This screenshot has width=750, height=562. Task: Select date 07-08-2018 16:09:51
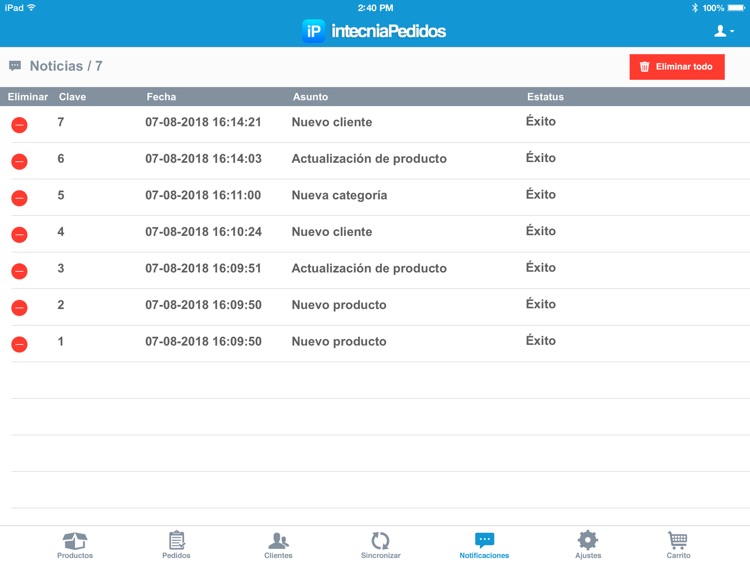(203, 268)
